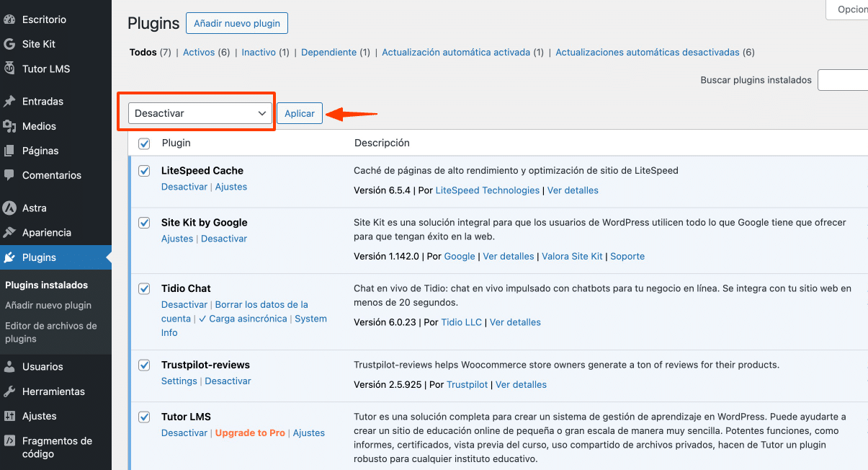
Task: Open Tutor LMS via its owl icon
Action: tap(9, 68)
